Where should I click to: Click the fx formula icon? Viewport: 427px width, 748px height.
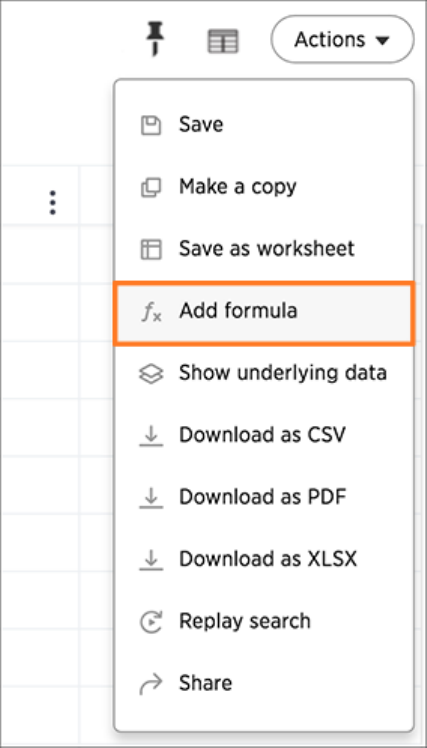coord(151,312)
